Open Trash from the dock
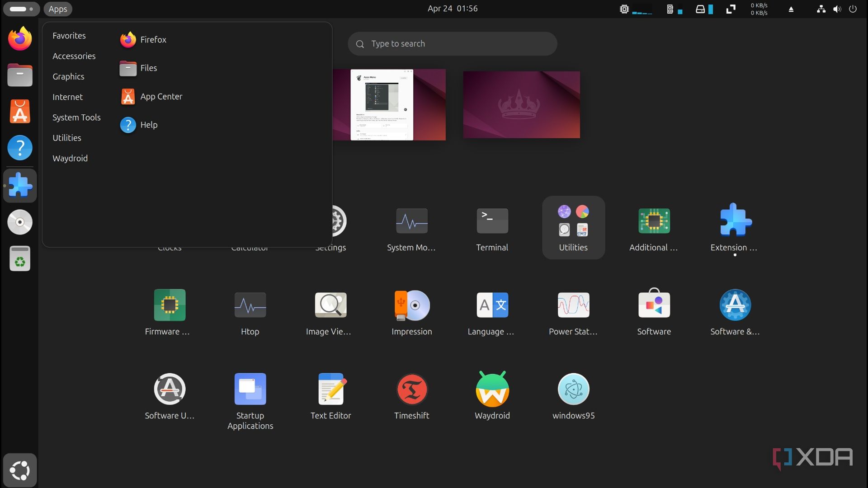The image size is (868, 488). 20,258
